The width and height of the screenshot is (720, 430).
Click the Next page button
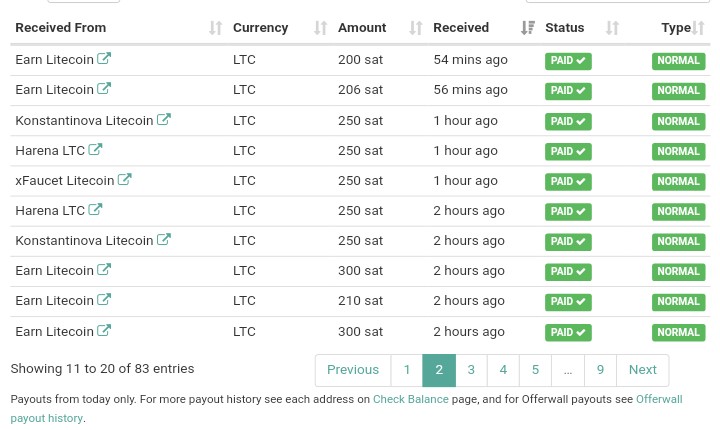point(642,370)
